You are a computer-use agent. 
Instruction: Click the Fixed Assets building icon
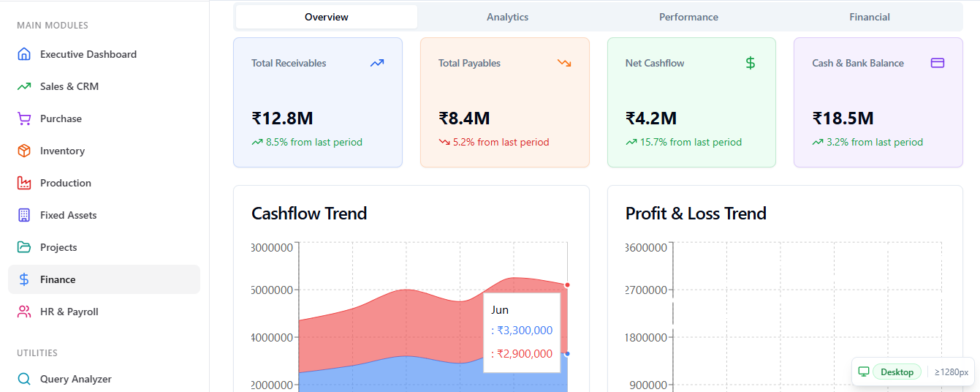[x=24, y=215]
